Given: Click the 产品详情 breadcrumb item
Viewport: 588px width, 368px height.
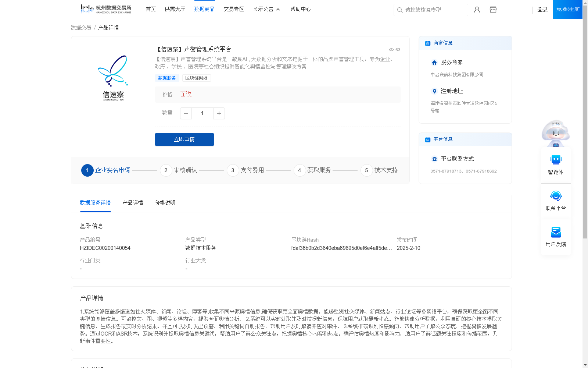Looking at the screenshot, I should click(x=108, y=28).
